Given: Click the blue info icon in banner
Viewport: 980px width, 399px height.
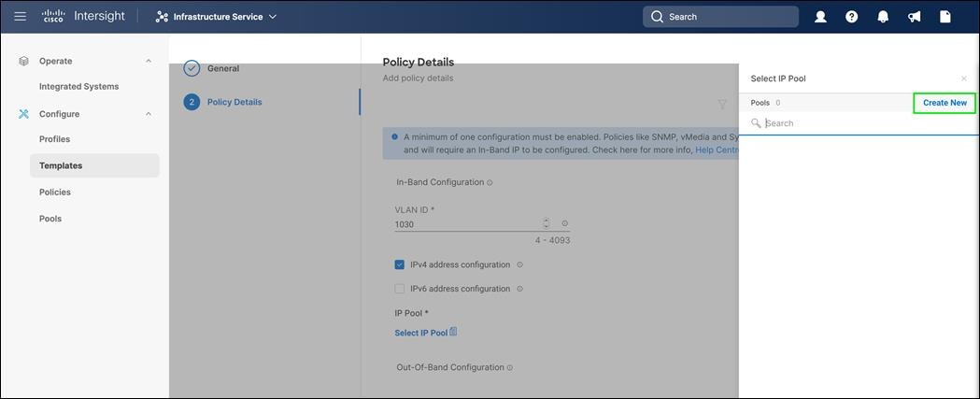Looking at the screenshot, I should pyautogui.click(x=394, y=136).
